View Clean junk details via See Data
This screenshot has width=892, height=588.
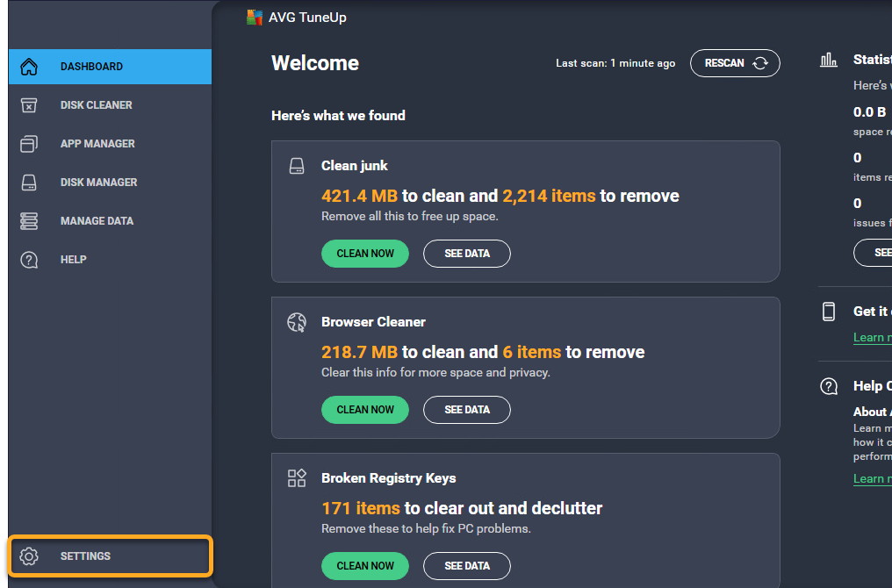pyautogui.click(x=466, y=254)
